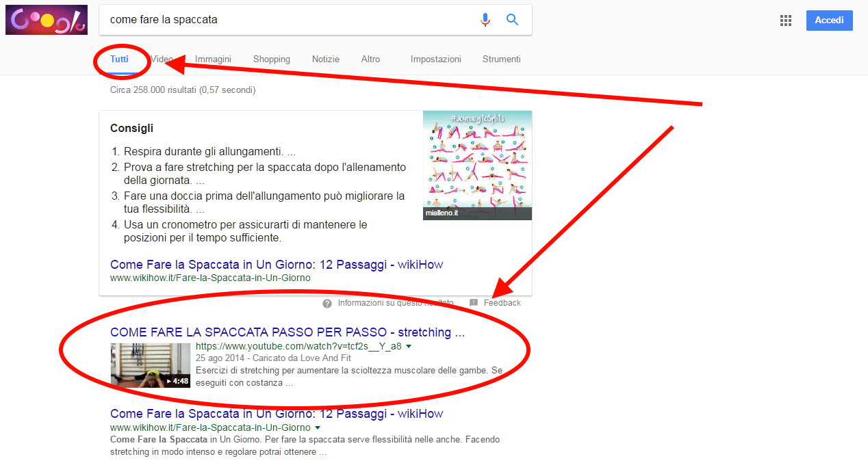
Task: Click inside the search query field
Action: pos(274,19)
